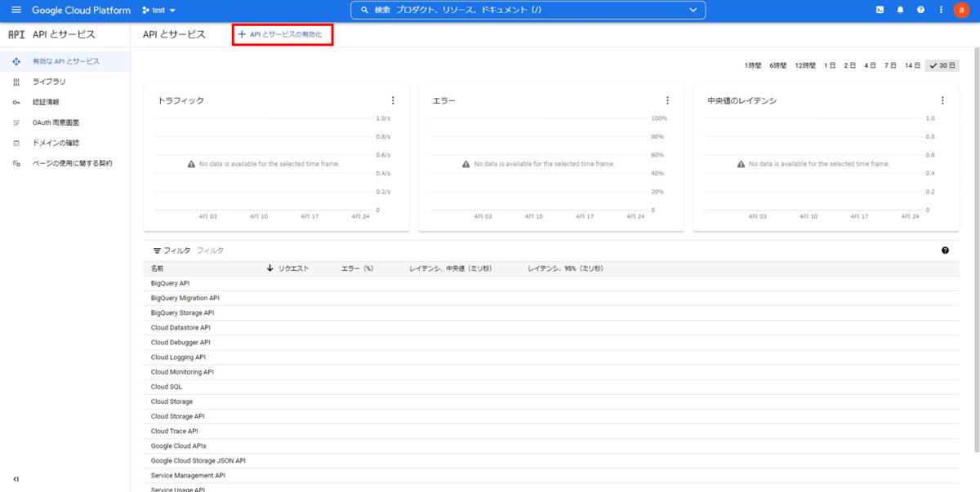Open the 中央値のレイテンシ card options menu
Screen dimensions: 980x492
coord(943,100)
